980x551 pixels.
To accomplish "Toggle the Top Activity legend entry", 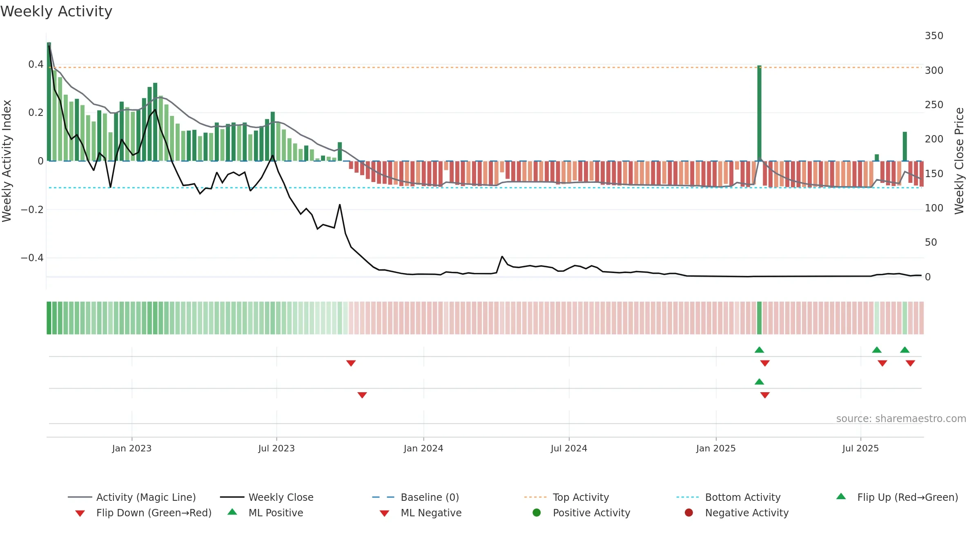I will pyautogui.click(x=566, y=497).
